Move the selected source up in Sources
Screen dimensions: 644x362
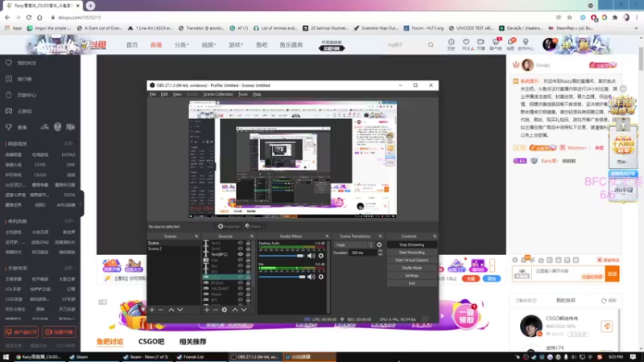coord(235,310)
